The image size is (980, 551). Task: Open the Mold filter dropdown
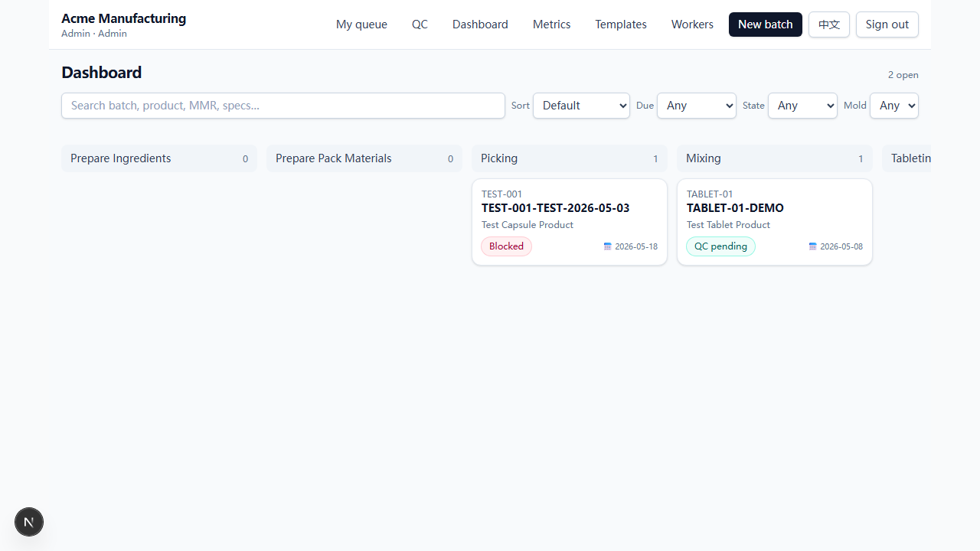pos(893,106)
